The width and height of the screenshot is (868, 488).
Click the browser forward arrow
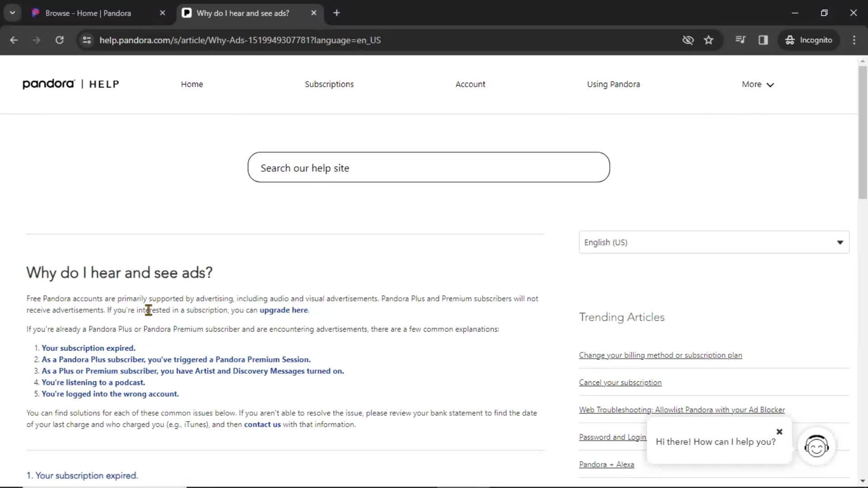(x=36, y=40)
